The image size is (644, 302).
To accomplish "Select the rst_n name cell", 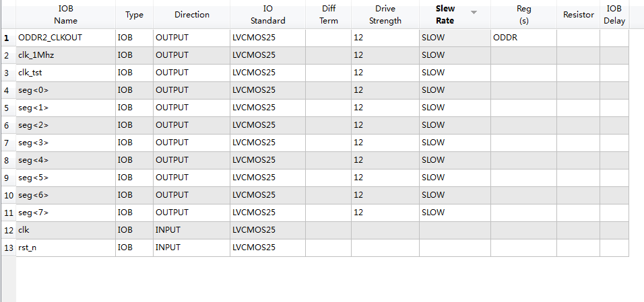I will [x=66, y=248].
